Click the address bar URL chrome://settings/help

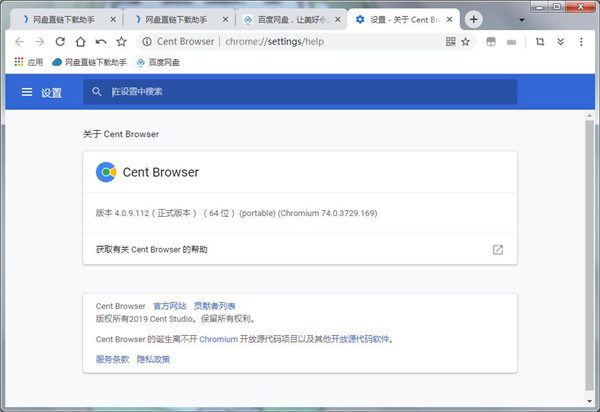pyautogui.click(x=274, y=41)
